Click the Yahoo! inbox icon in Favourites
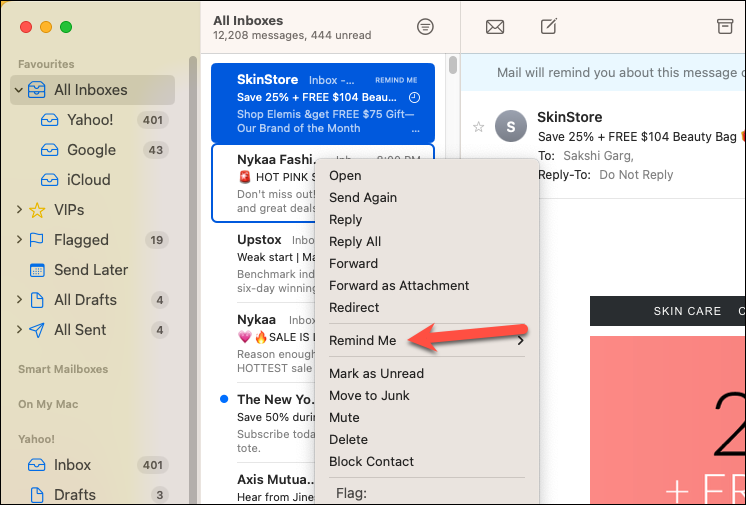Image resolution: width=746 pixels, height=505 pixels. point(49,120)
